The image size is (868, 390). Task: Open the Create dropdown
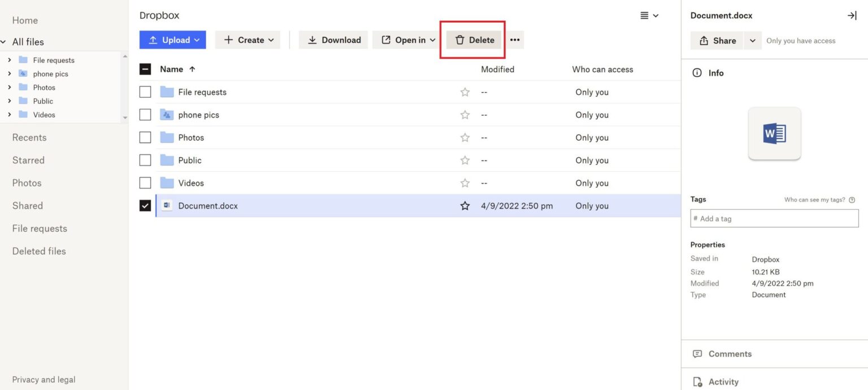click(x=248, y=40)
